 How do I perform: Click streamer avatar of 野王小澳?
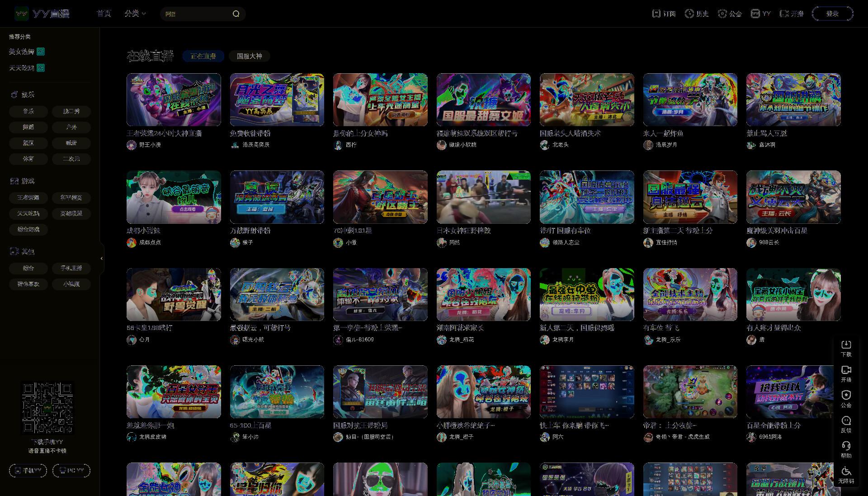132,145
